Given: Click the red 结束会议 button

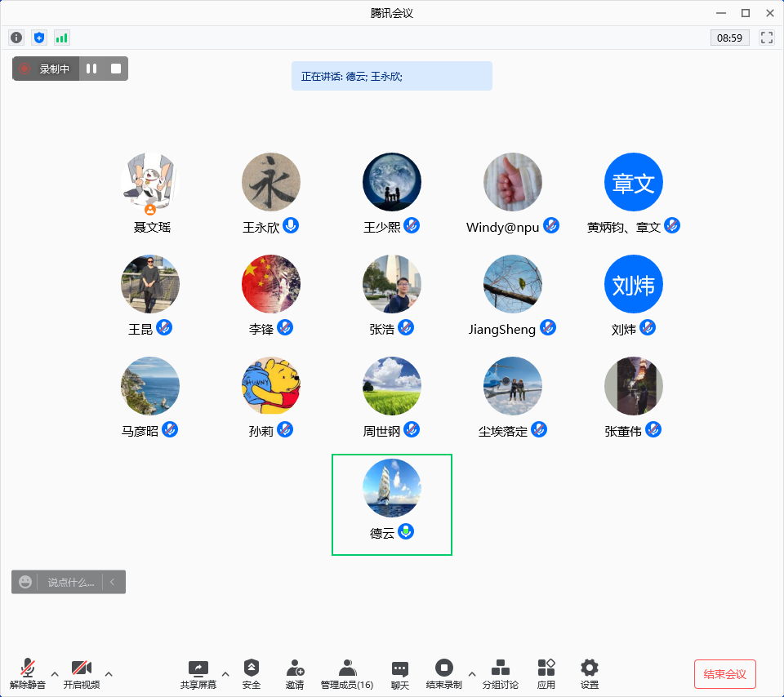Looking at the screenshot, I should (x=724, y=674).
